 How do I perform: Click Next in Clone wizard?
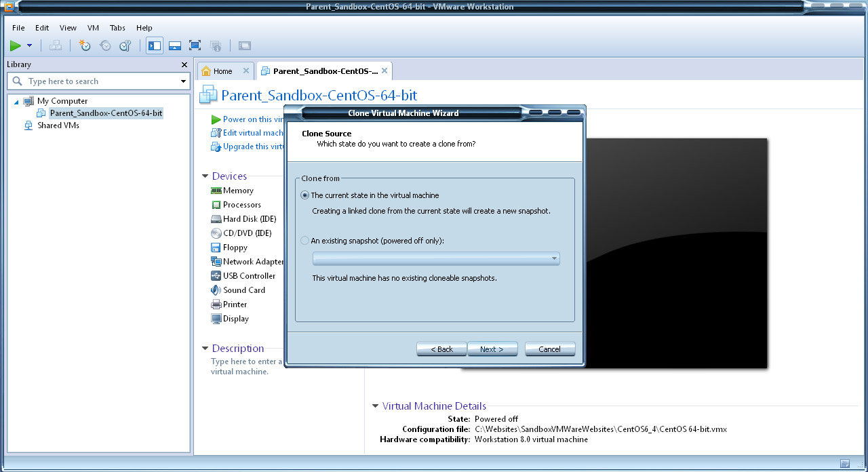[x=492, y=349]
